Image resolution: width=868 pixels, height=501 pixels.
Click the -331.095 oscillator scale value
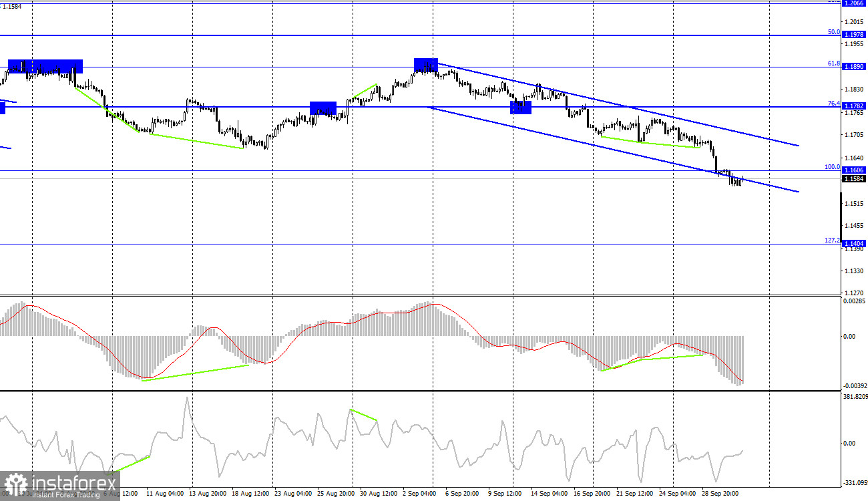click(x=855, y=483)
